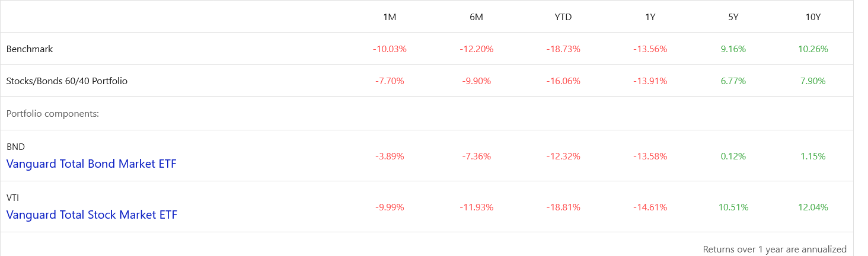Screen dimensions: 868x256
Task: Click VTI 1Y return of -14.61%
Action: pos(650,207)
